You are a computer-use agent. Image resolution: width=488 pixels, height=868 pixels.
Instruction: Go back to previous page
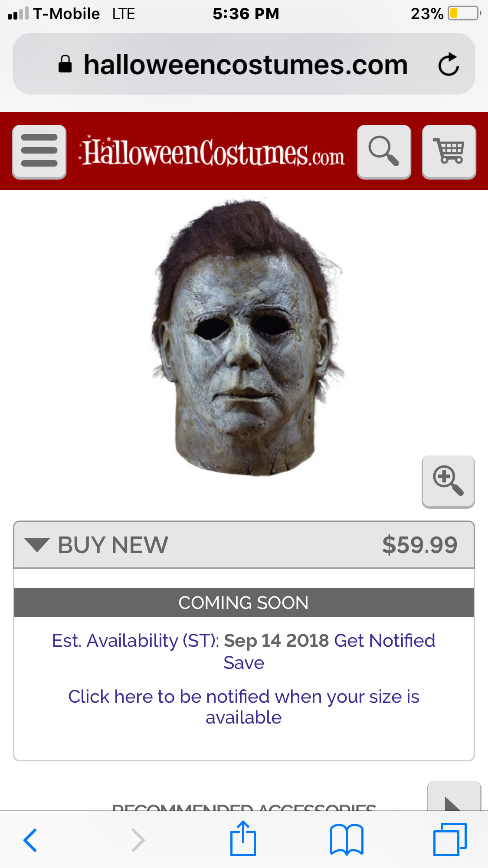pos(30,840)
